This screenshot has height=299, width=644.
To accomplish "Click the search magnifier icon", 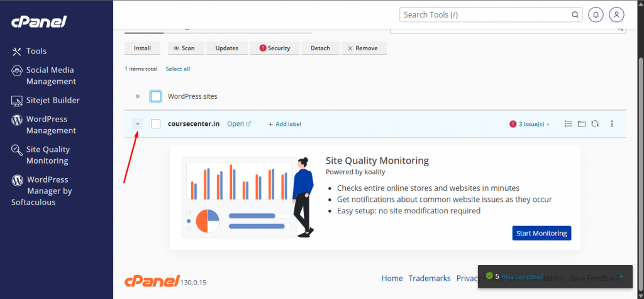I will tap(575, 15).
